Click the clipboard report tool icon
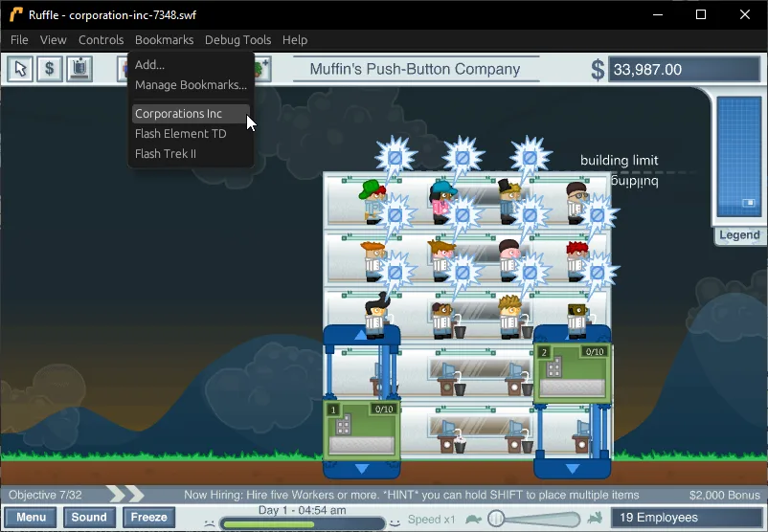This screenshot has width=768, height=532. [79, 69]
